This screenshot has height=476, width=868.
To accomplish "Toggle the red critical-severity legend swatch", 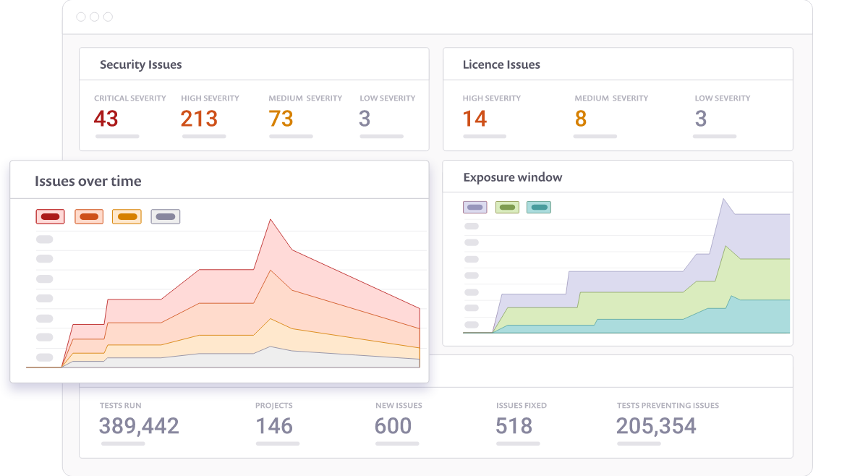I will (x=50, y=216).
